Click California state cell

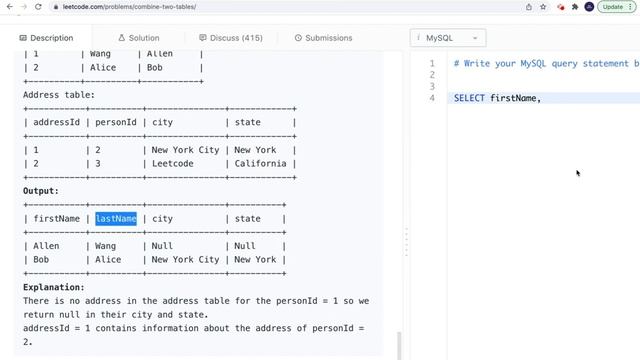click(x=260, y=164)
